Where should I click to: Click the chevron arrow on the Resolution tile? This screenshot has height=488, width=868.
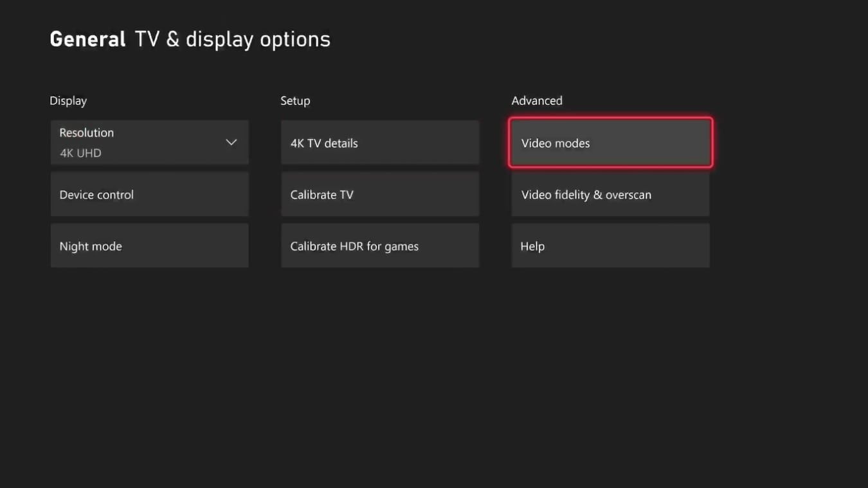click(231, 142)
